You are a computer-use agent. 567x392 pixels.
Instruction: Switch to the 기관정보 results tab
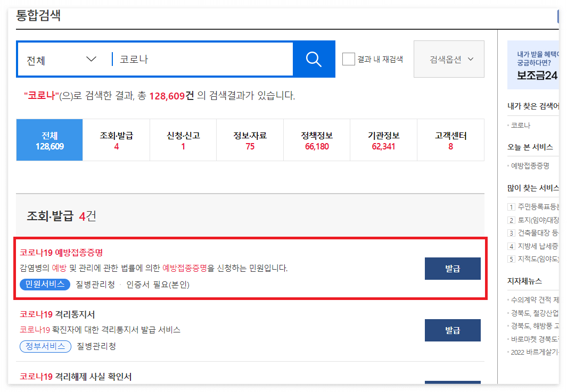coord(384,139)
